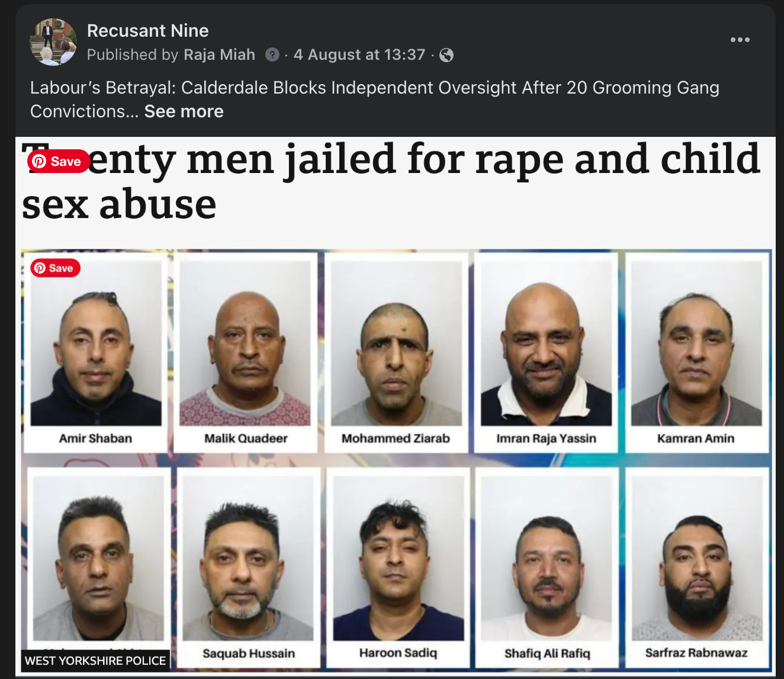
Task: Open the post options three-dot menu
Action: point(740,40)
